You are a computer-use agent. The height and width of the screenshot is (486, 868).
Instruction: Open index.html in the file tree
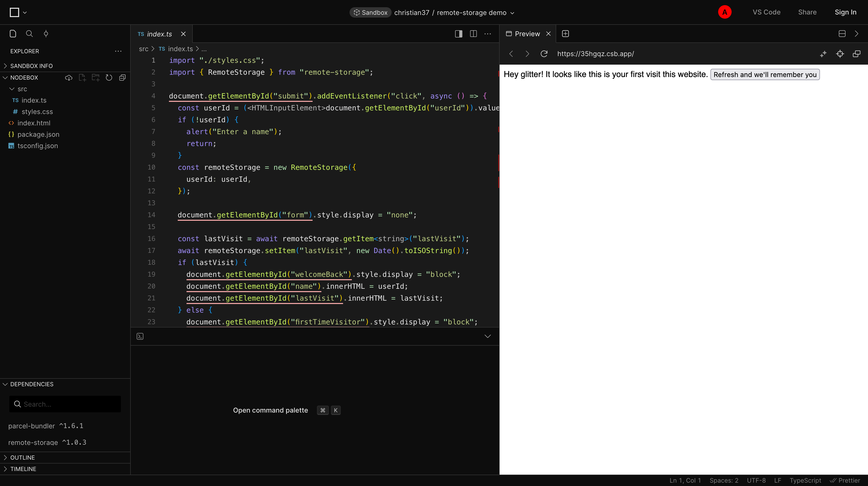[x=34, y=123]
